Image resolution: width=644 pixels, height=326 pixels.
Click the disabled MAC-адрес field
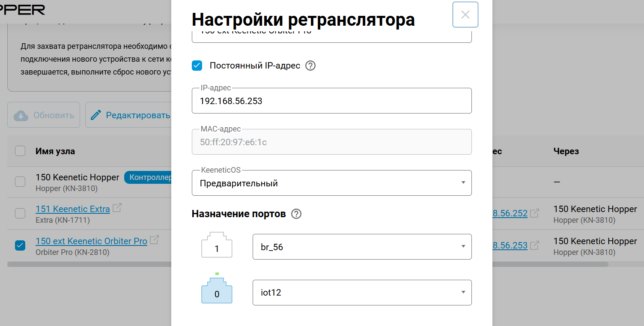pyautogui.click(x=331, y=142)
